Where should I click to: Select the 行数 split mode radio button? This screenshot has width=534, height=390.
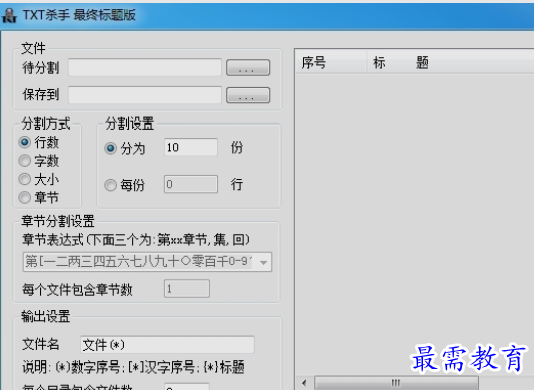[x=25, y=142]
